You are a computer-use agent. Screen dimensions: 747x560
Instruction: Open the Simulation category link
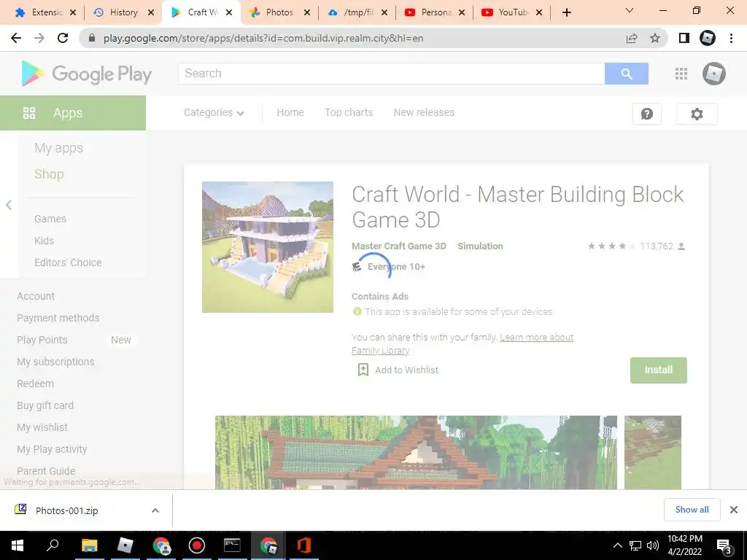pyautogui.click(x=480, y=246)
